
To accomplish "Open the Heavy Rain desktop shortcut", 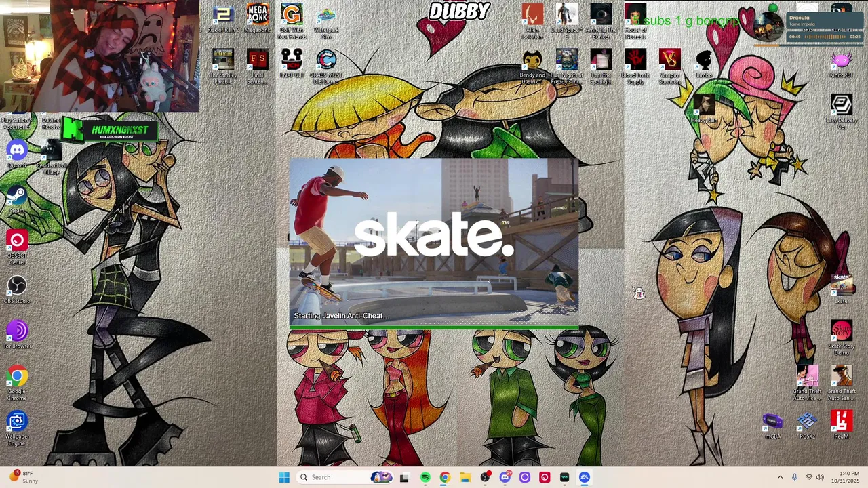I will [704, 109].
